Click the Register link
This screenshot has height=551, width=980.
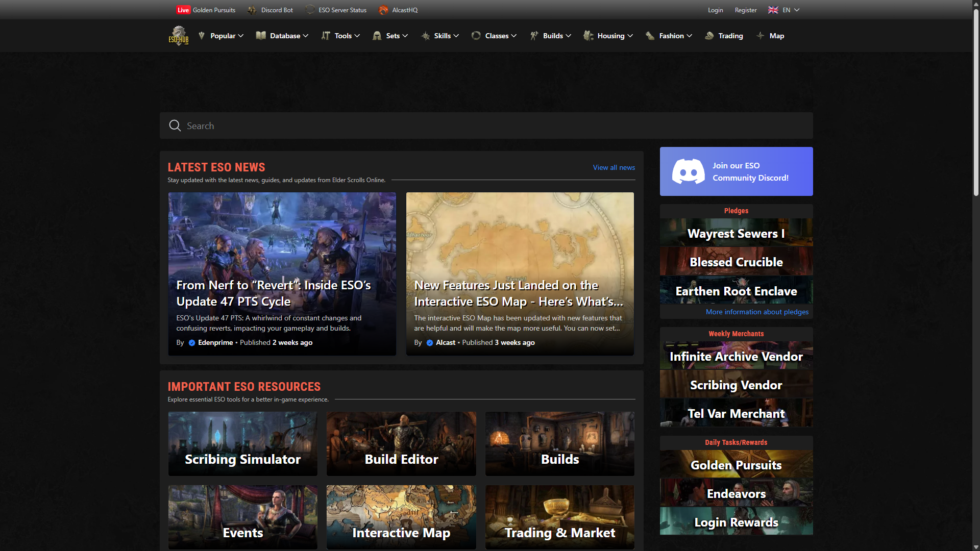[x=746, y=10]
